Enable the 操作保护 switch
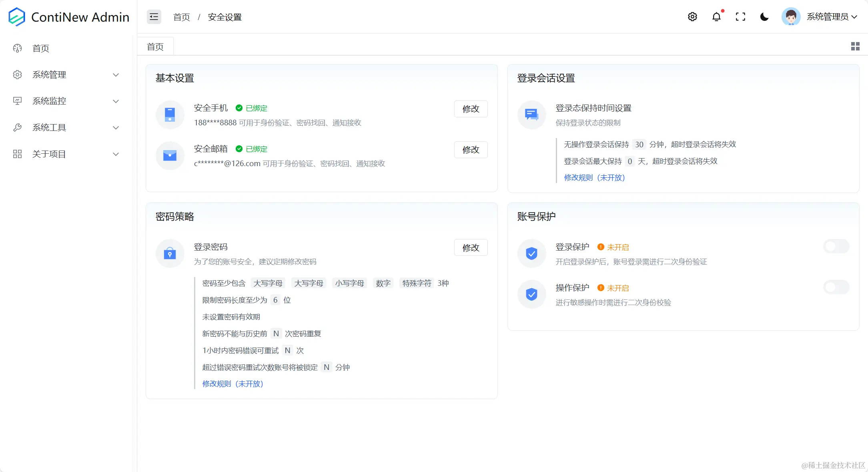868x472 pixels. point(836,287)
